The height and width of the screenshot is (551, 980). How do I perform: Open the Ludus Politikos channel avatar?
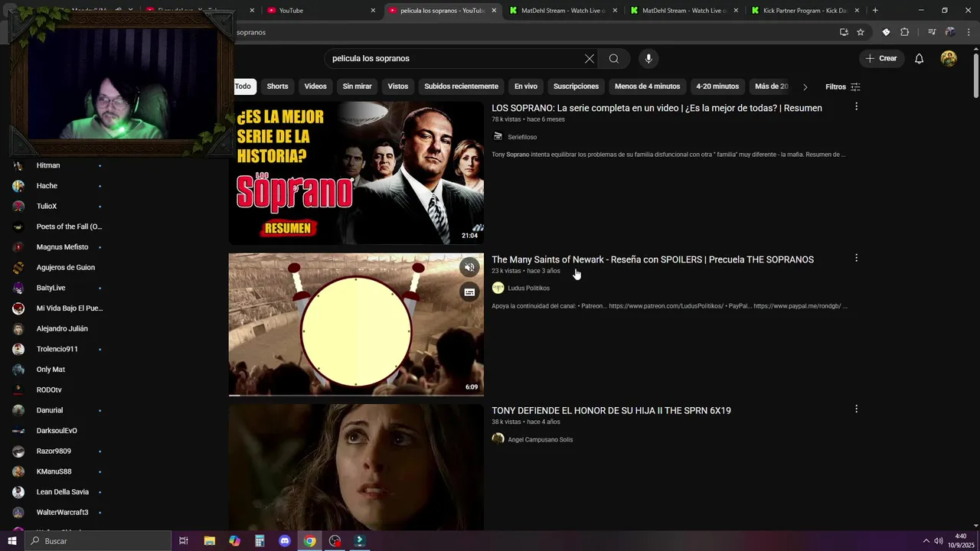pos(498,288)
